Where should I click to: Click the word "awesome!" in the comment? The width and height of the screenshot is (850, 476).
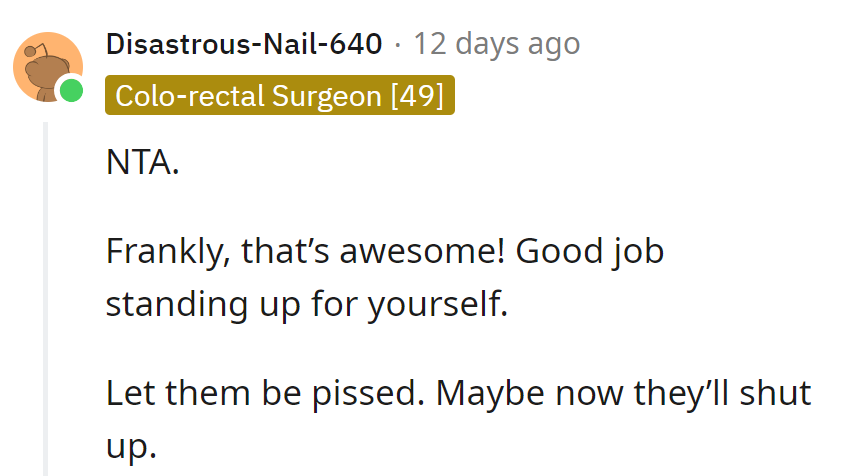[421, 250]
